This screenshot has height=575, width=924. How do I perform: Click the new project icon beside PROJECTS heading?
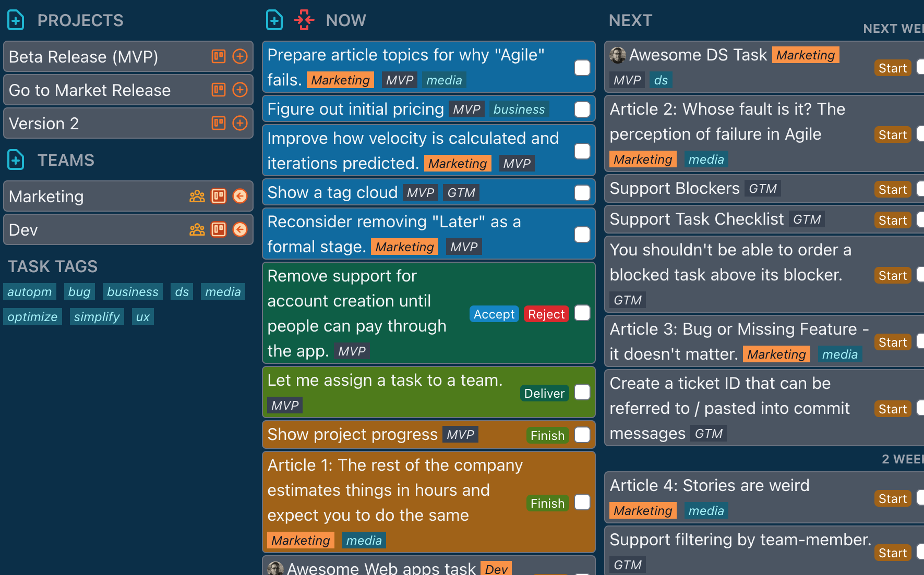(15, 20)
